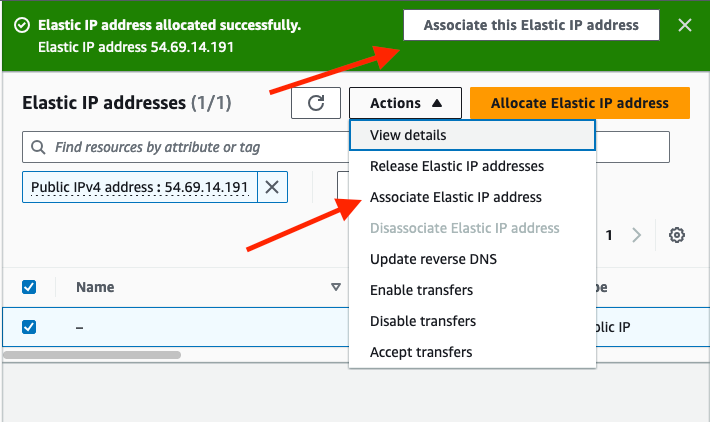Select View details menu entry
The width and height of the screenshot is (710, 422).
pos(472,135)
